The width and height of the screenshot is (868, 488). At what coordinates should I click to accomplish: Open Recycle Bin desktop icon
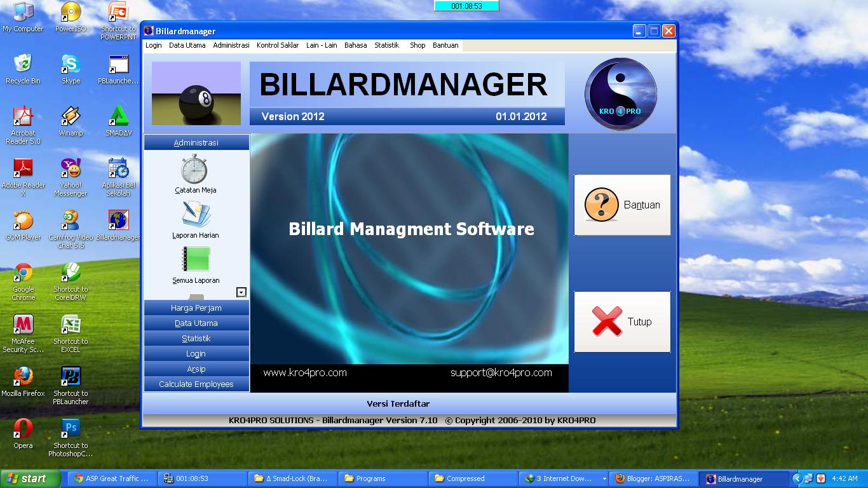tap(23, 69)
